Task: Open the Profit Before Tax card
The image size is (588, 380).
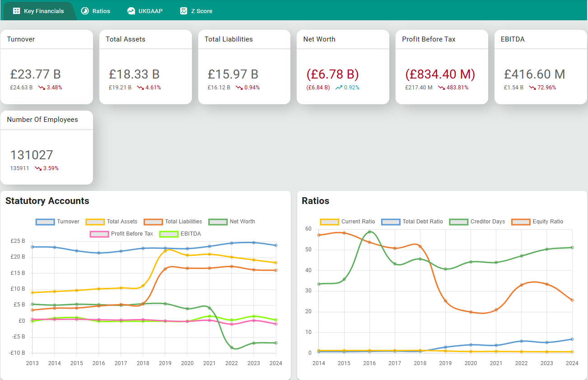Action: tap(441, 67)
